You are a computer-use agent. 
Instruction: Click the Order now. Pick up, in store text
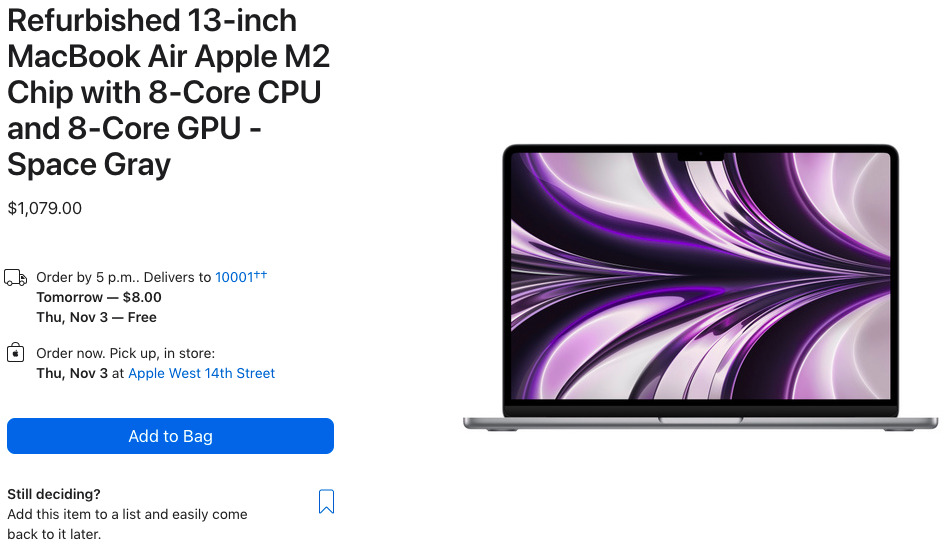coord(126,353)
